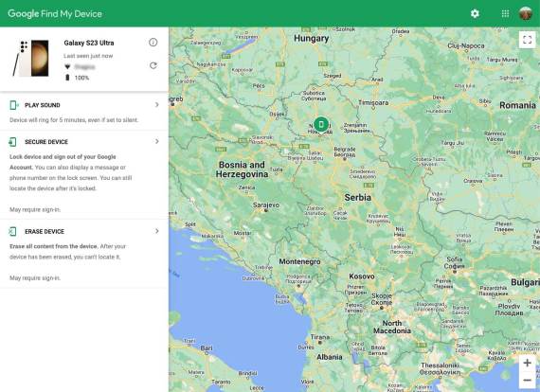540x392 pixels.
Task: Click the Secure Device lock icon
Action: pos(12,142)
